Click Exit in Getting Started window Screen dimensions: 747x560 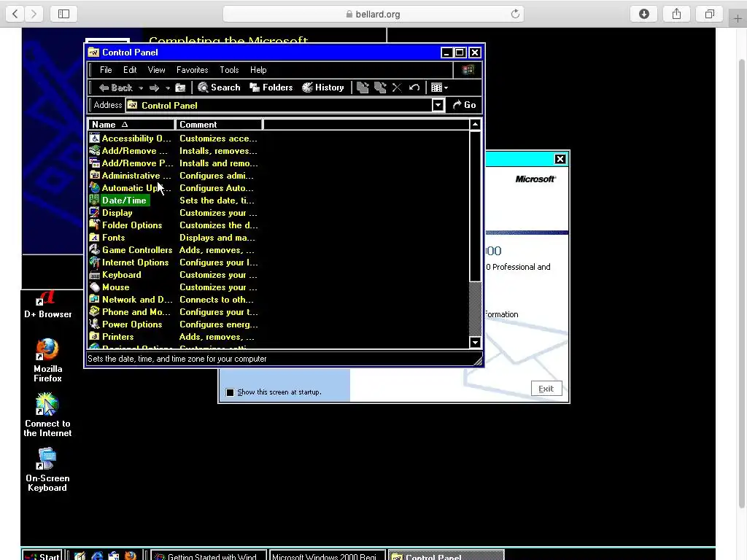tap(546, 389)
